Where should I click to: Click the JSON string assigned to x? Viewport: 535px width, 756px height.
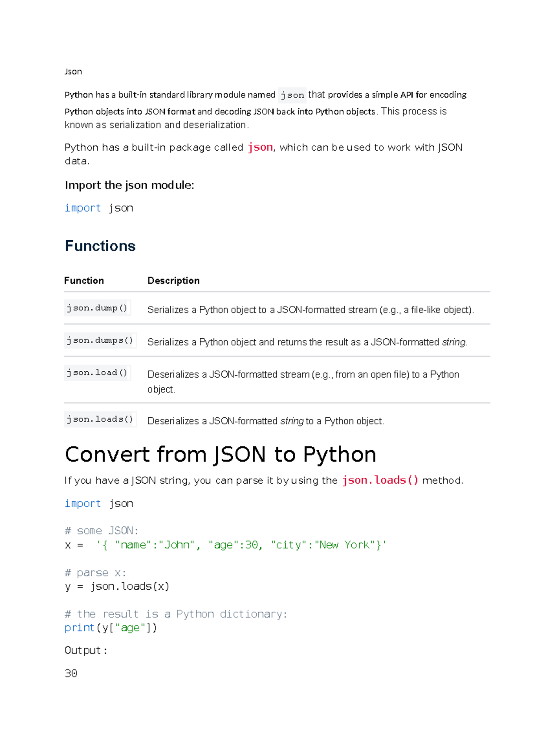241,545
